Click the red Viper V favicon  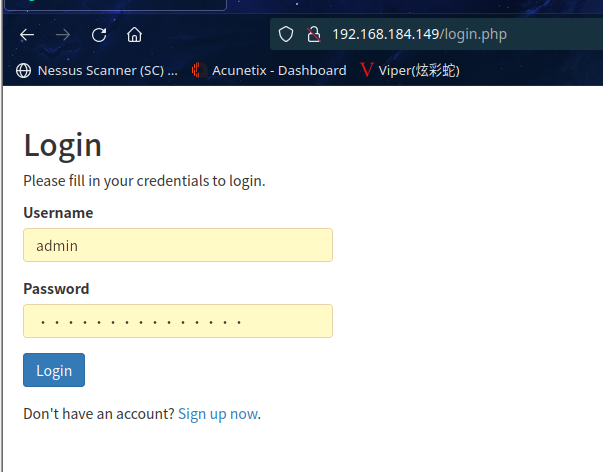click(367, 70)
